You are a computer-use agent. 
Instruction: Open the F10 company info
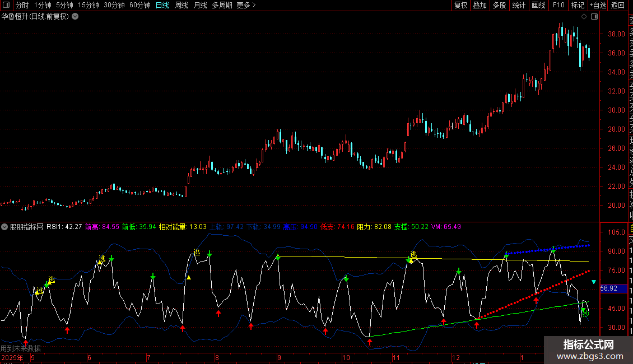click(558, 5)
